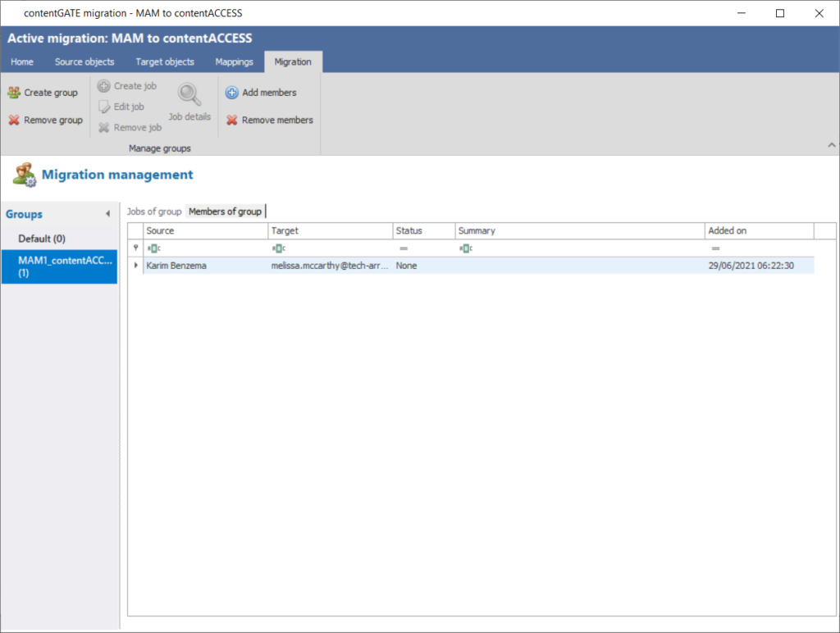Switch to Jobs of group tab
Image resolution: width=840 pixels, height=633 pixels.
click(154, 212)
